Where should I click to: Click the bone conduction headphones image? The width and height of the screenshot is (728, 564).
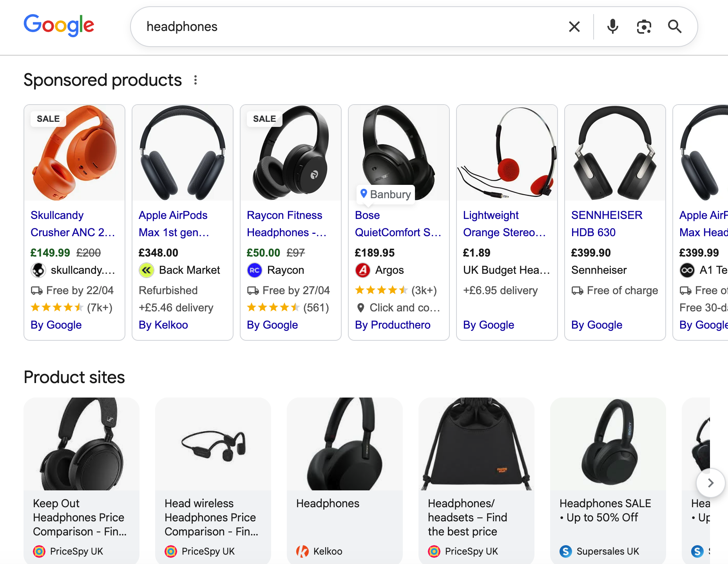pyautogui.click(x=213, y=444)
